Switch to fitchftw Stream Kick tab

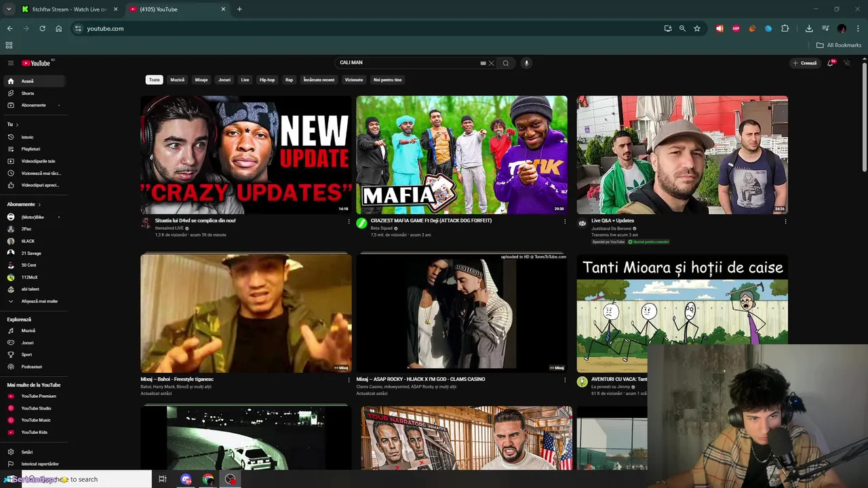coord(68,9)
